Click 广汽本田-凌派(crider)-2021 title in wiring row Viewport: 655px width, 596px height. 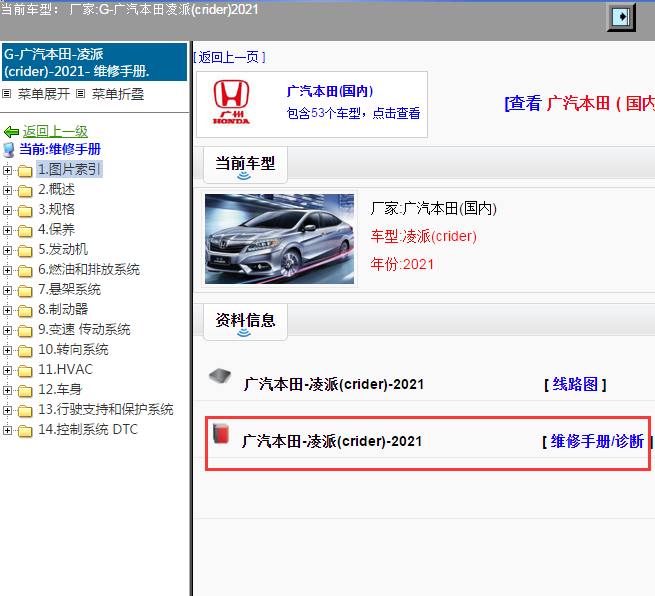(x=334, y=384)
